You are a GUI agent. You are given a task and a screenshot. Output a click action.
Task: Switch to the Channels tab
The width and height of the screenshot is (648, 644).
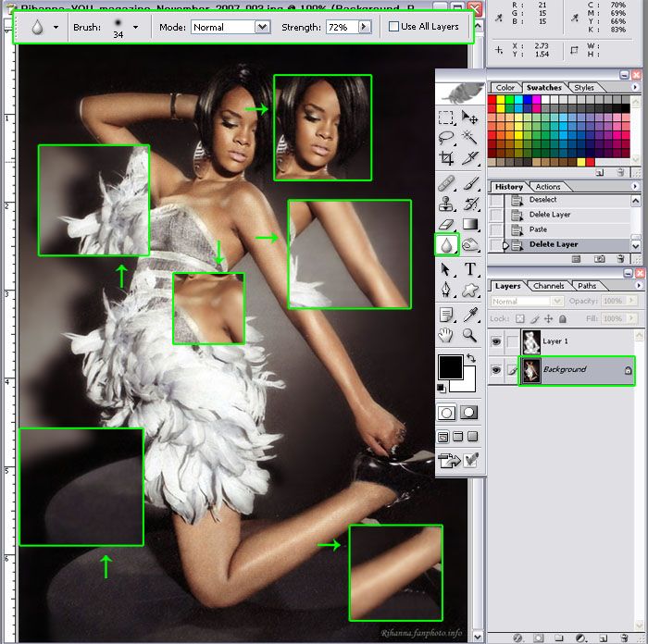pyautogui.click(x=548, y=286)
